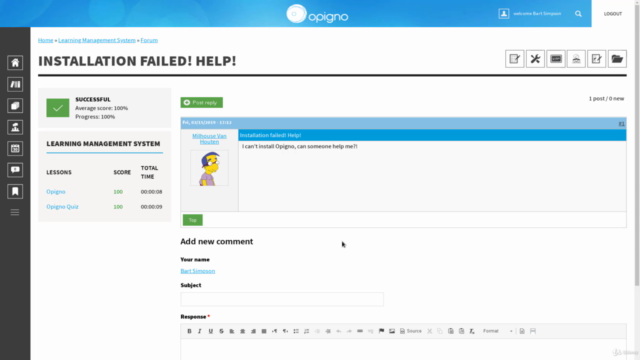This screenshot has height=360, width=640.
Task: Toggle underline formatting in response editor
Action: coord(211,331)
